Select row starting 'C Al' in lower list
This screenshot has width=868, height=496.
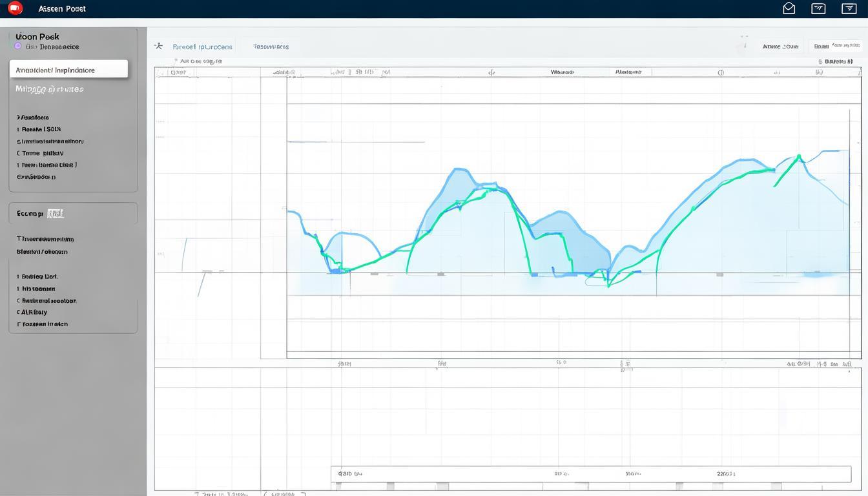[x=32, y=312]
